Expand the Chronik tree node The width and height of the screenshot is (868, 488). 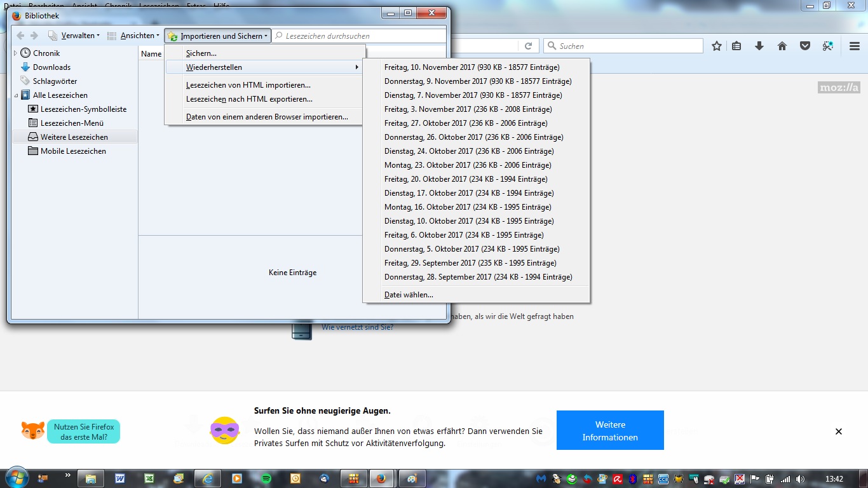point(16,53)
